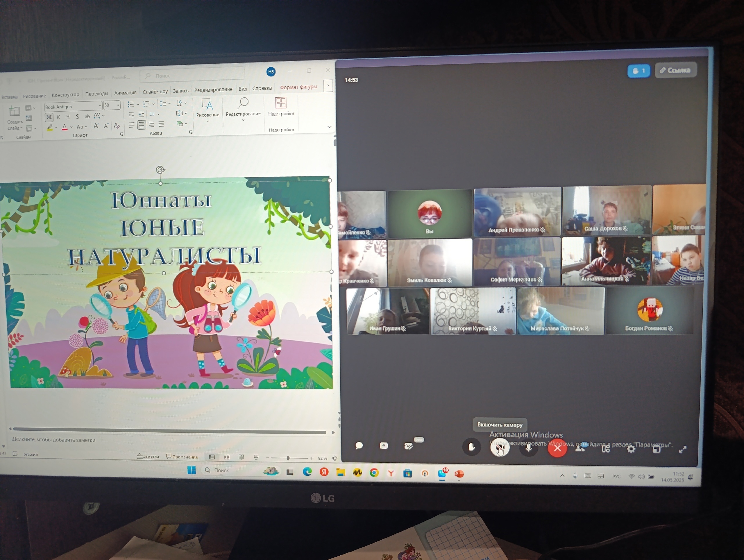Click the notes area 'Щелкните, чтобы добавить заметки'
The height and width of the screenshot is (560, 744).
tap(53, 440)
